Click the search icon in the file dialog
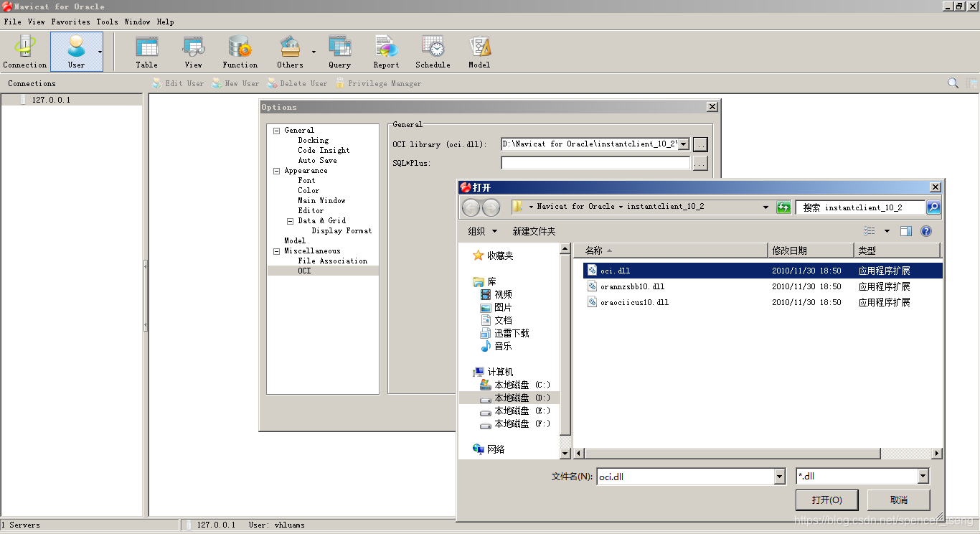The height and width of the screenshot is (534, 980). [x=933, y=207]
